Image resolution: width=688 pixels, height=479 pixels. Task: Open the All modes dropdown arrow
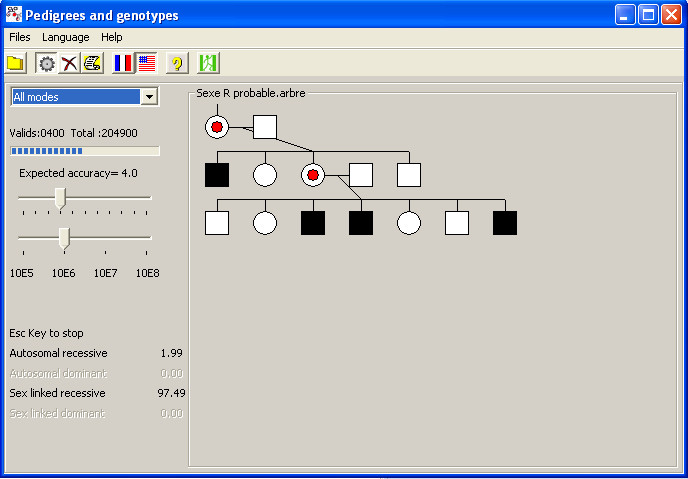(150, 96)
